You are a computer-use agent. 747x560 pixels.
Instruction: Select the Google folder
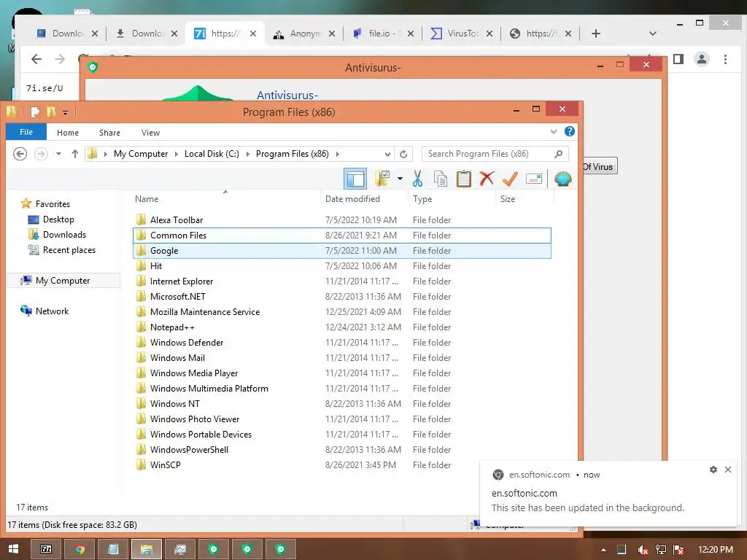341,251
